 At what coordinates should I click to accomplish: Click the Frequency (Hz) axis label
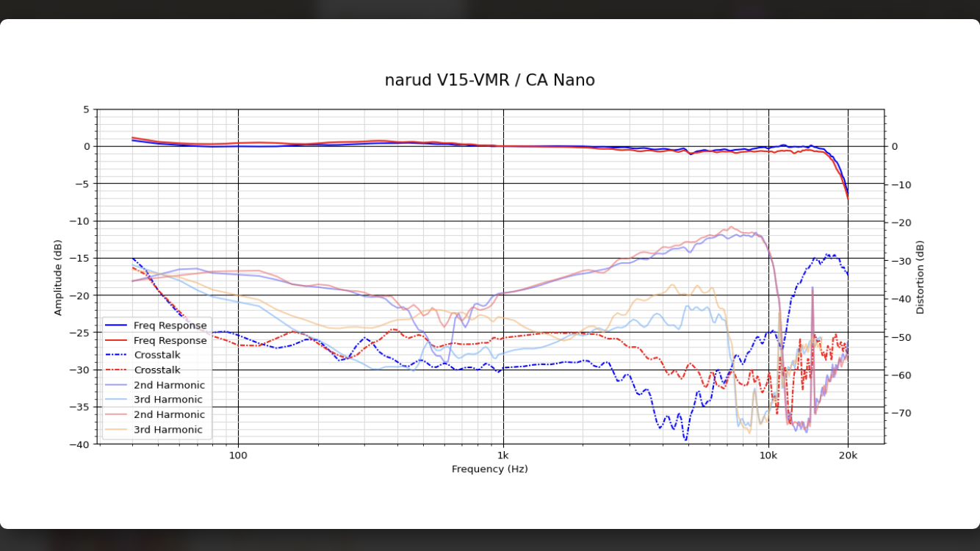click(x=489, y=469)
